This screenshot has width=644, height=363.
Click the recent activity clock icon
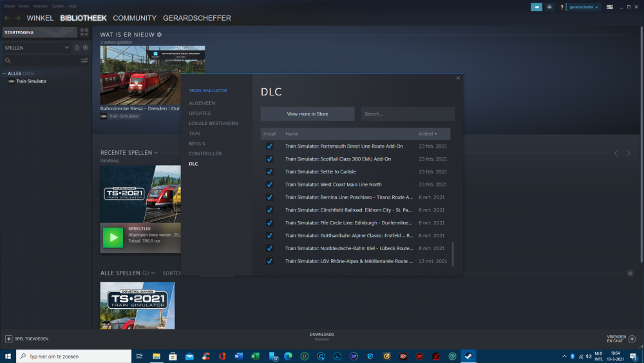[x=77, y=48]
